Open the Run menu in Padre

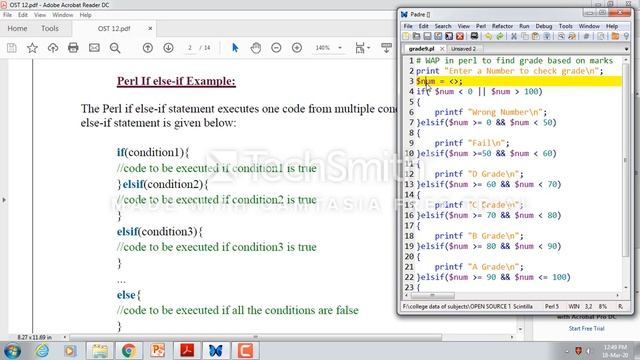click(524, 26)
